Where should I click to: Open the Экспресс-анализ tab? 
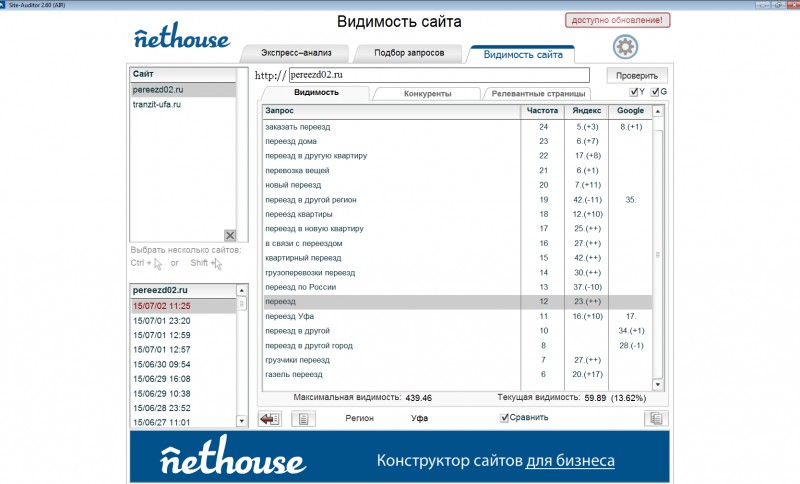[296, 53]
